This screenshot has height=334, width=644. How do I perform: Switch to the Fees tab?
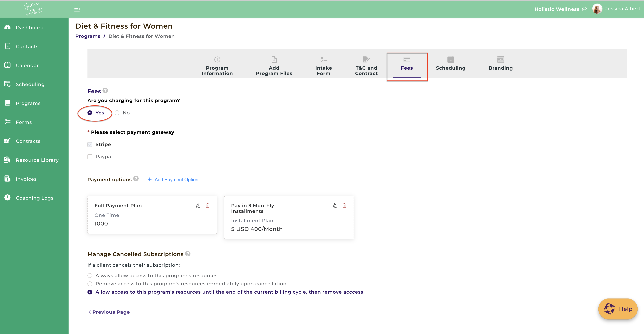pos(407,66)
